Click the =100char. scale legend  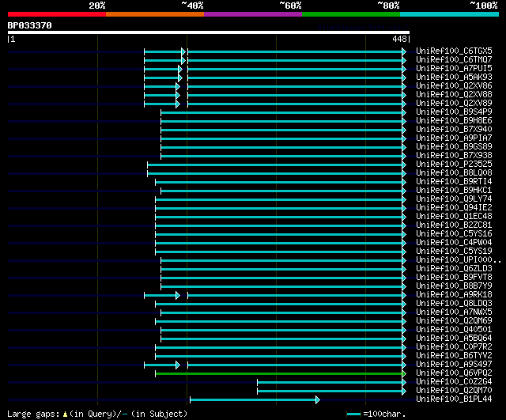tap(376, 414)
